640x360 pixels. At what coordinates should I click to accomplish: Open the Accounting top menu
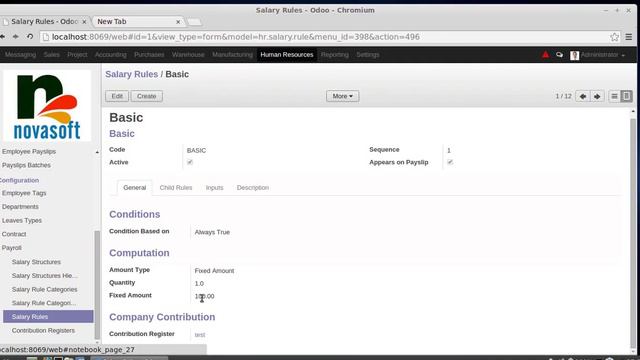pyautogui.click(x=111, y=55)
